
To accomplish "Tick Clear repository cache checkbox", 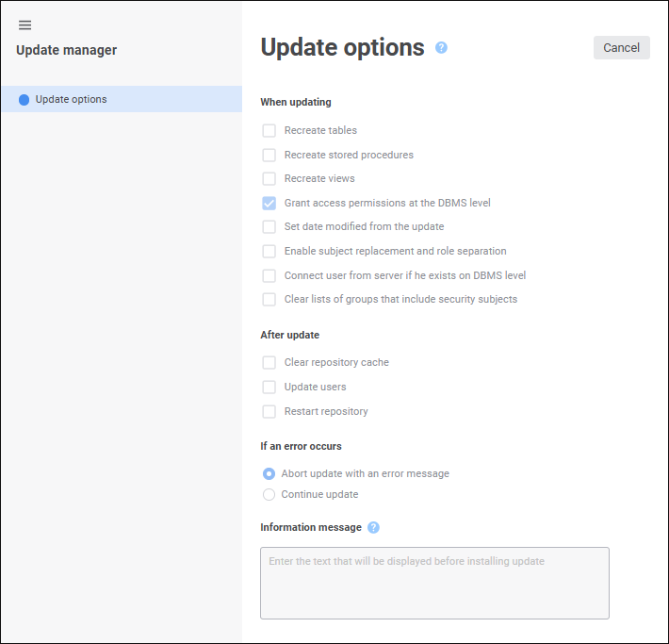I will coord(269,363).
